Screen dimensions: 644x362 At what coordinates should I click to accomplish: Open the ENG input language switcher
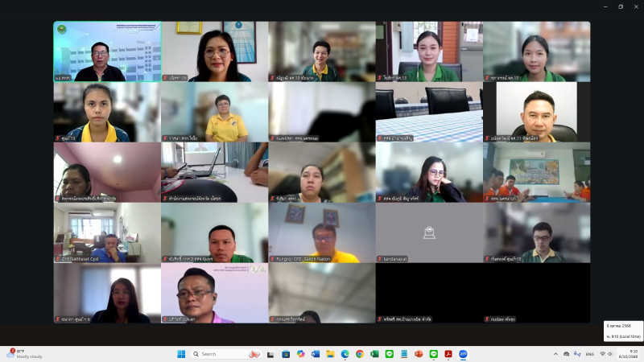point(589,354)
